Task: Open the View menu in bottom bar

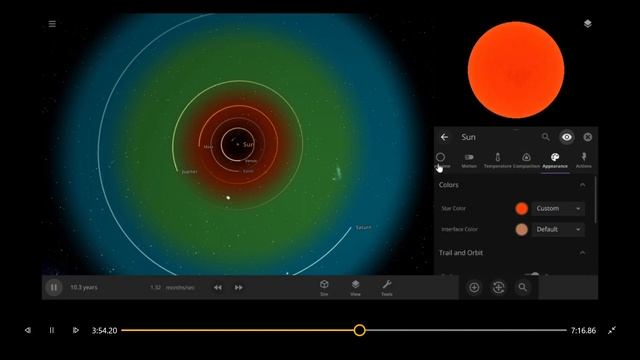Action: [x=356, y=287]
